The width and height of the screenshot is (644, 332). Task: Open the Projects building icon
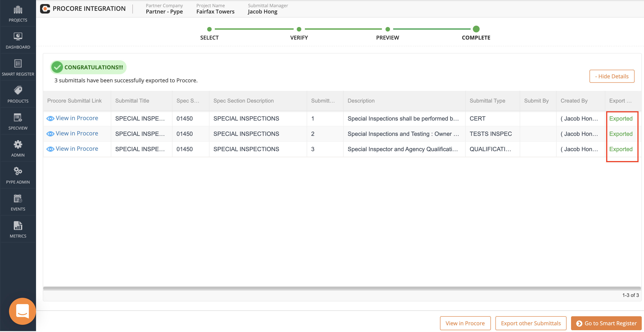coord(18,10)
